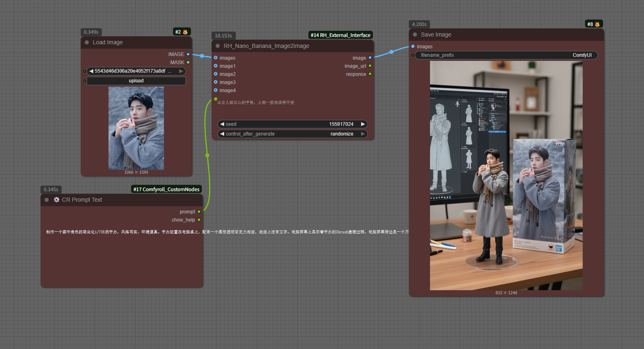The height and width of the screenshot is (349, 644).
Task: Click the fox badge icon on Save Image node
Action: [597, 24]
